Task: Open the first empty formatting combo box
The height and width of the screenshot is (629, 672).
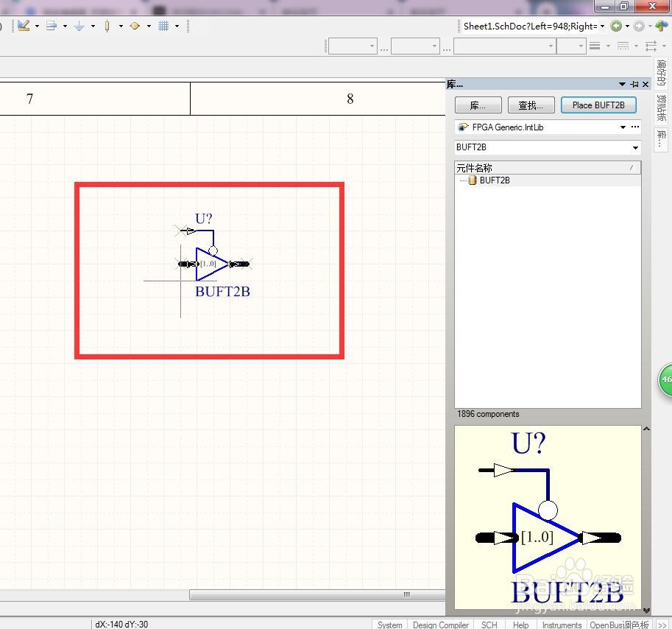Action: pyautogui.click(x=353, y=46)
